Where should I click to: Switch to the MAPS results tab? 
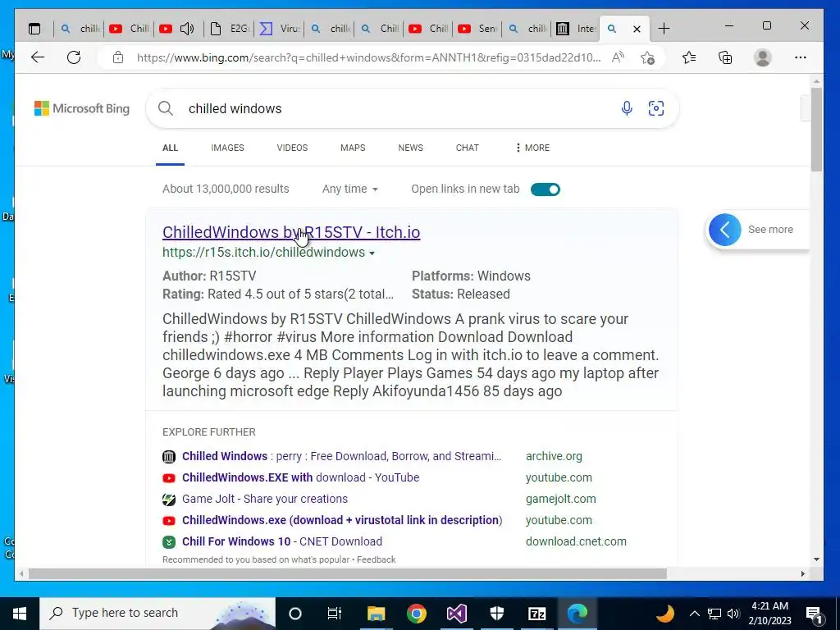(x=353, y=148)
